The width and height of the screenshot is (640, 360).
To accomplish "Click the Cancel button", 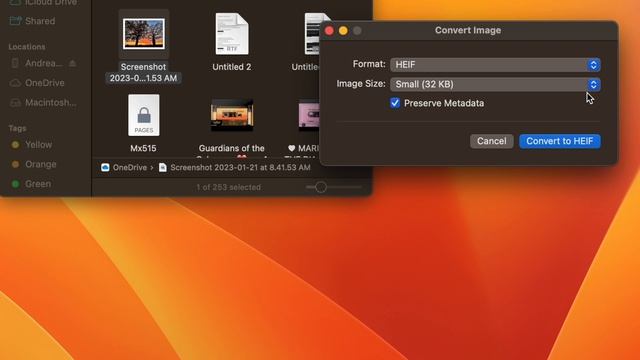I will coord(491,141).
